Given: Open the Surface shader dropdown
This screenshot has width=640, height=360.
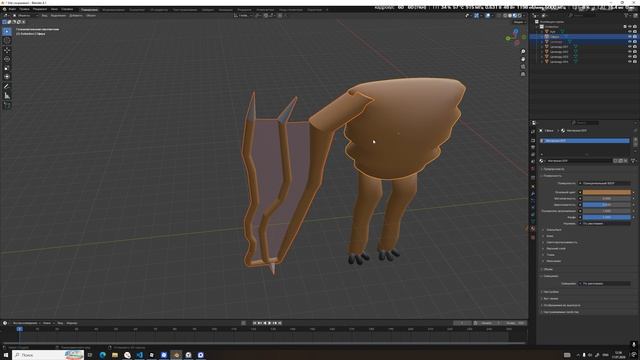Looking at the screenshot, I should point(606,183).
